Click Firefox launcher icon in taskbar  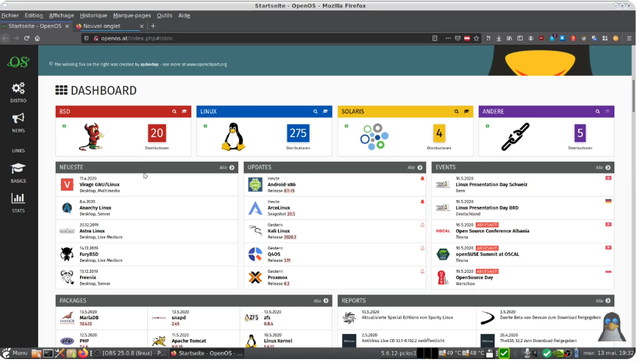pos(82,353)
